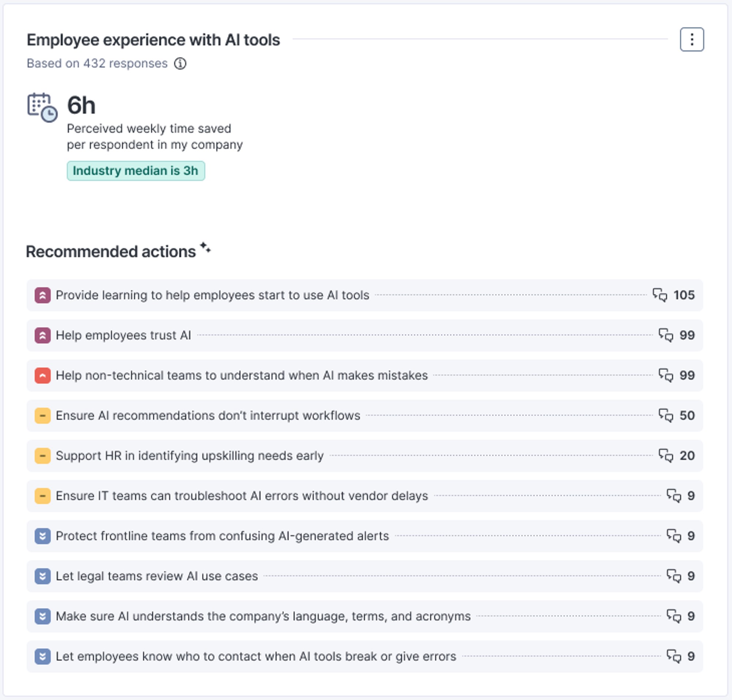Click the red high-priority icon on non-technical teams row
This screenshot has width=732, height=700.
coord(43,376)
